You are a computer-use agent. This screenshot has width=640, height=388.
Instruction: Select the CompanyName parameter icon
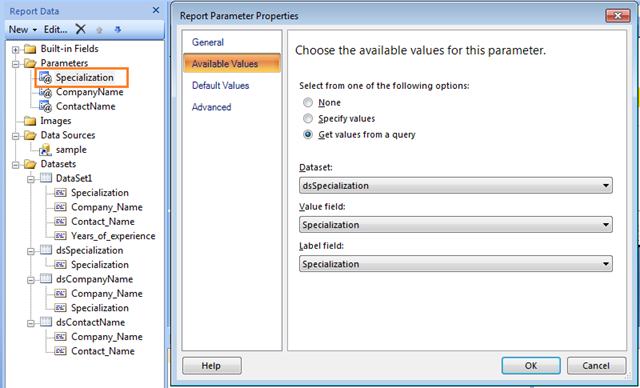tap(45, 93)
